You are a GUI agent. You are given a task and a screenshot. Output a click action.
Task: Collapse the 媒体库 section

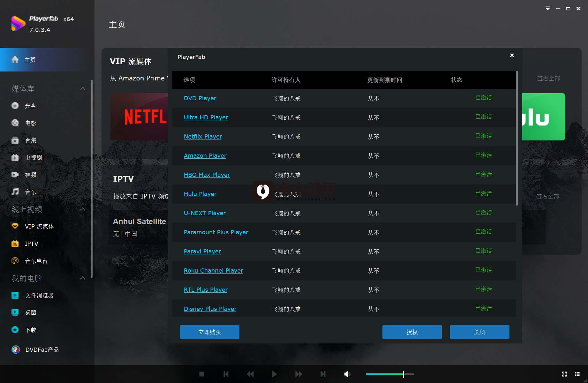[x=83, y=88]
